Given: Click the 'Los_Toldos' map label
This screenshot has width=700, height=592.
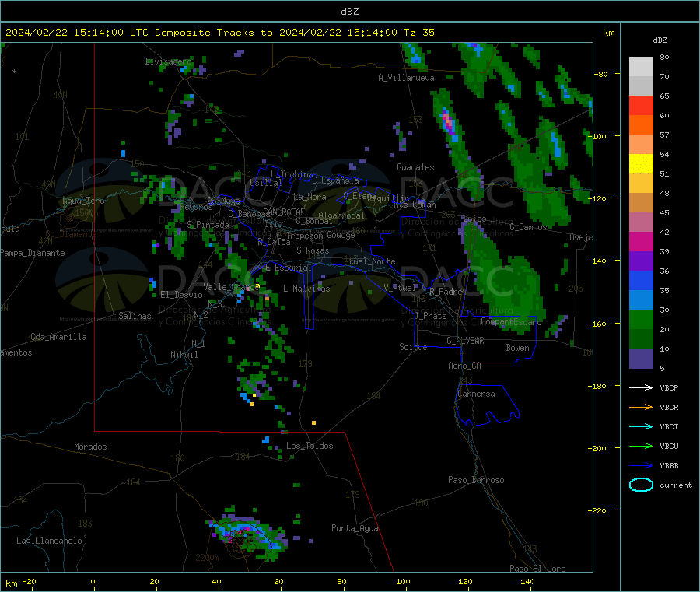Looking at the screenshot, I should 310,446.
